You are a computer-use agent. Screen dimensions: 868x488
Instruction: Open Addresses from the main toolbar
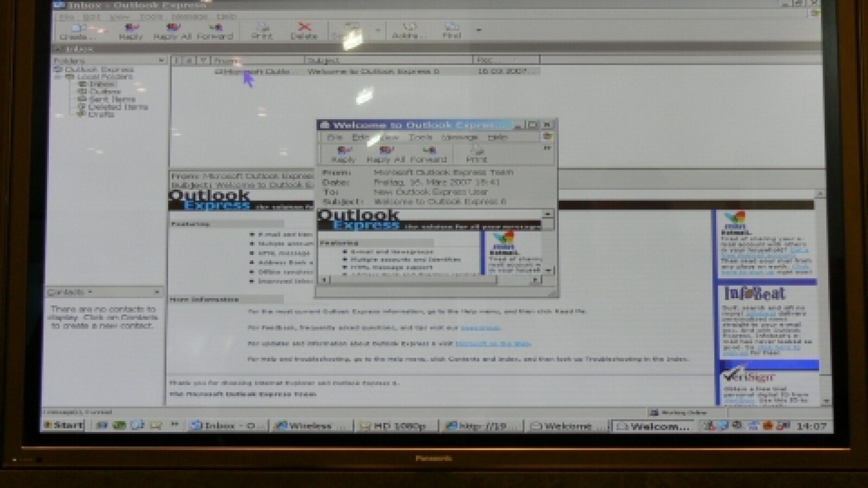point(409,31)
